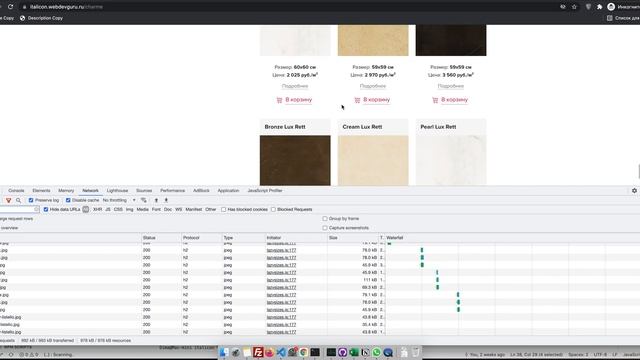Add the 2 970 руб tile to cart
The height and width of the screenshot is (360, 640).
click(372, 100)
